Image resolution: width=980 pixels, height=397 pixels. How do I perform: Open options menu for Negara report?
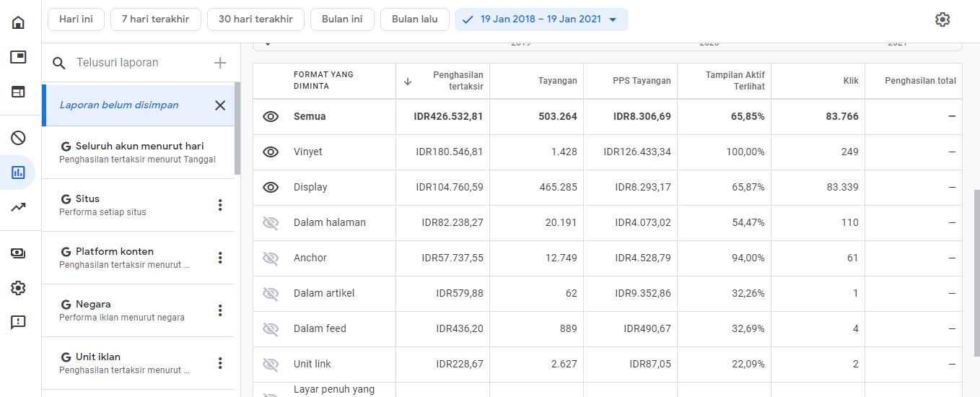coord(221,310)
